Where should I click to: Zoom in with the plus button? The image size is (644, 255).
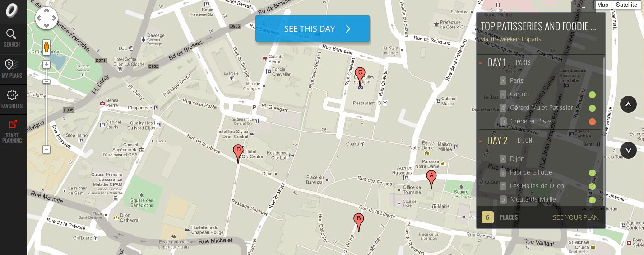(46, 64)
